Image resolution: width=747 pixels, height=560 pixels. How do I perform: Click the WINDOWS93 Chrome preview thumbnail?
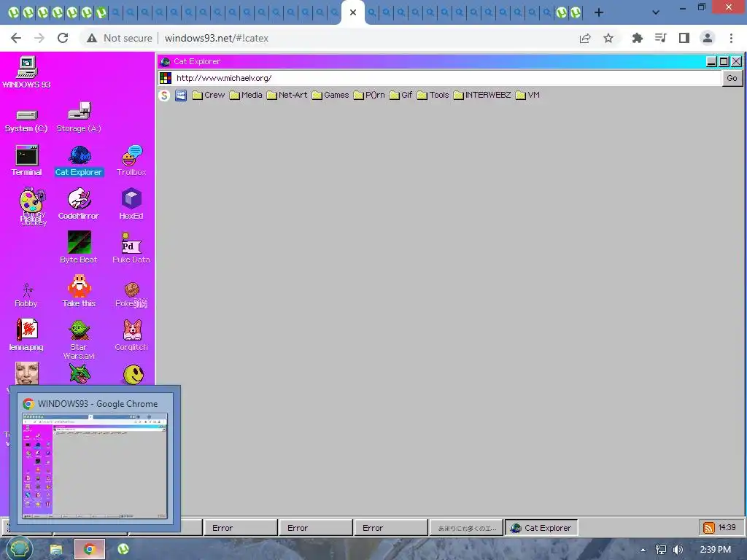coord(95,466)
